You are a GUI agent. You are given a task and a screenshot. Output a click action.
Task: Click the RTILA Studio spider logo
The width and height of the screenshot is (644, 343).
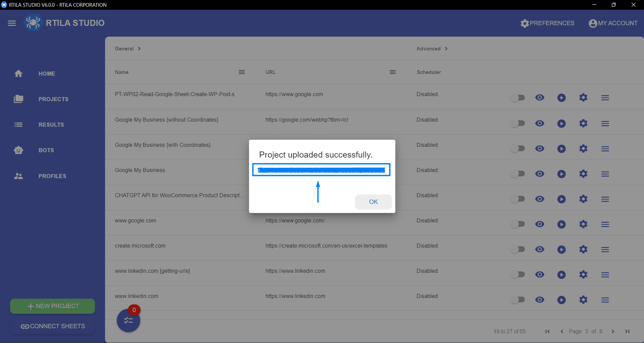[33, 23]
